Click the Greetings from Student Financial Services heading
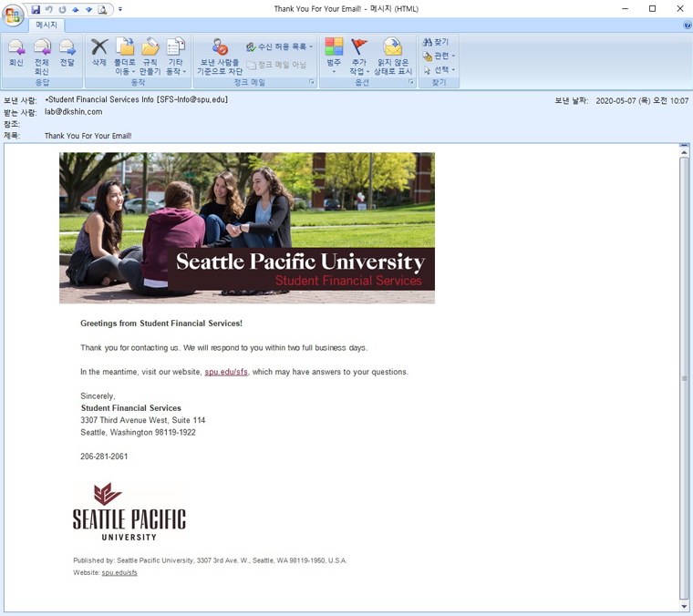Viewport: 693px width, 616px height. coord(161,323)
